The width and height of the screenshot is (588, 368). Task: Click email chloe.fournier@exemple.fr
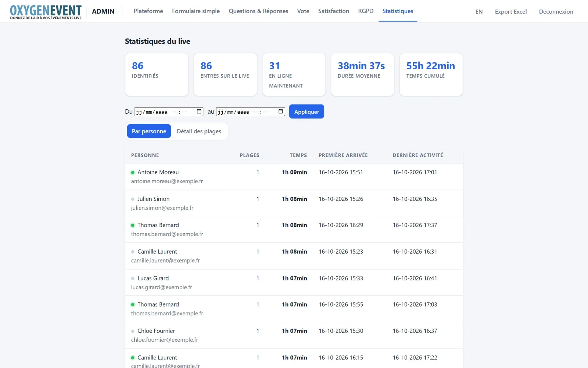tap(164, 340)
